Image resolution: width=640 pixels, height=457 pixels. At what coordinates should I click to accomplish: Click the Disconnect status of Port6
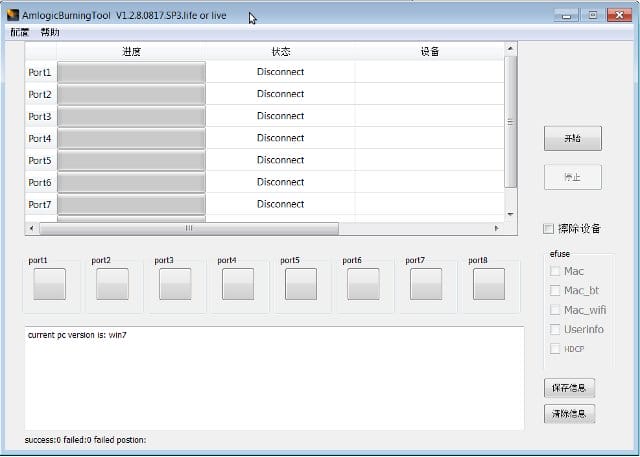pyautogui.click(x=280, y=182)
